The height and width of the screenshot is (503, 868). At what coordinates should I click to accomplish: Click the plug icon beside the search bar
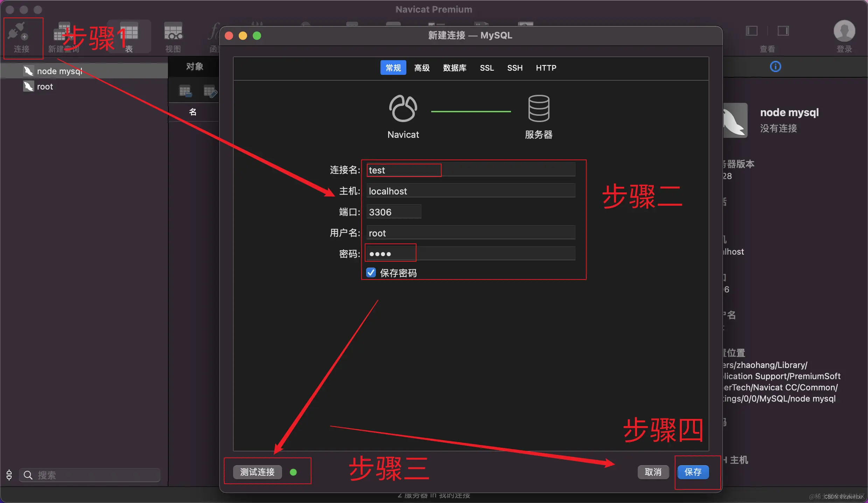tap(9, 475)
